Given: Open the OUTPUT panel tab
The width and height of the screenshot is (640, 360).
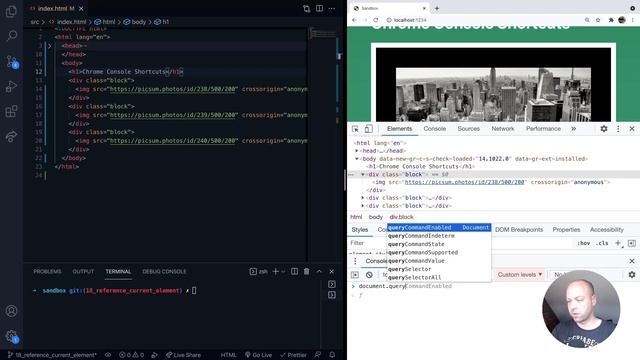Looking at the screenshot, I should pyautogui.click(x=83, y=271).
